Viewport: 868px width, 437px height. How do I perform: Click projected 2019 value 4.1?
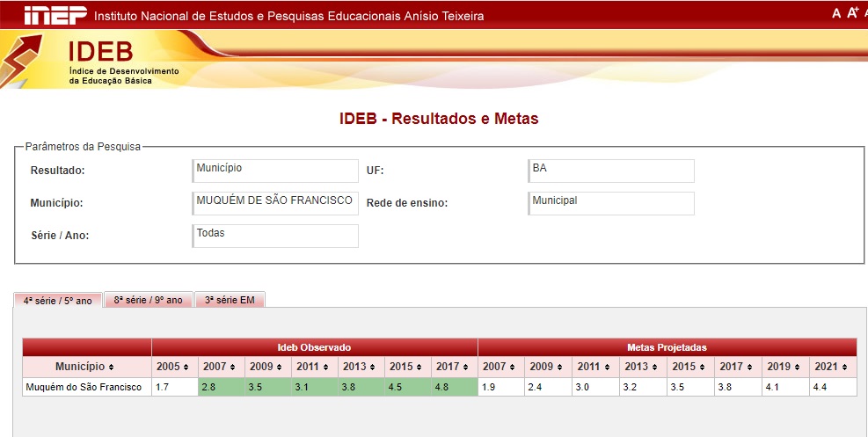coord(773,387)
